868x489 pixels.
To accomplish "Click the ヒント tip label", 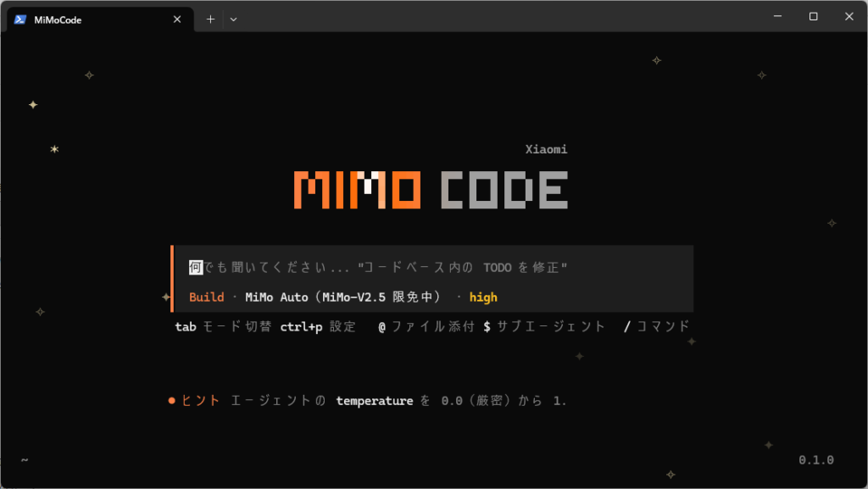I will 200,401.
